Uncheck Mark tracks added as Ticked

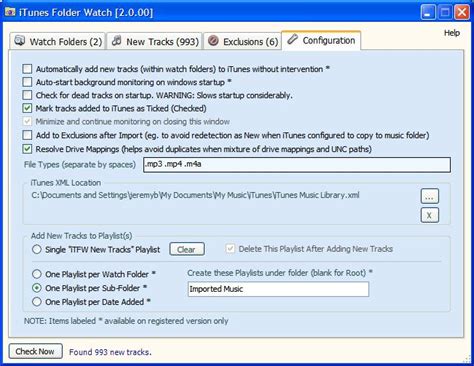pyautogui.click(x=27, y=108)
